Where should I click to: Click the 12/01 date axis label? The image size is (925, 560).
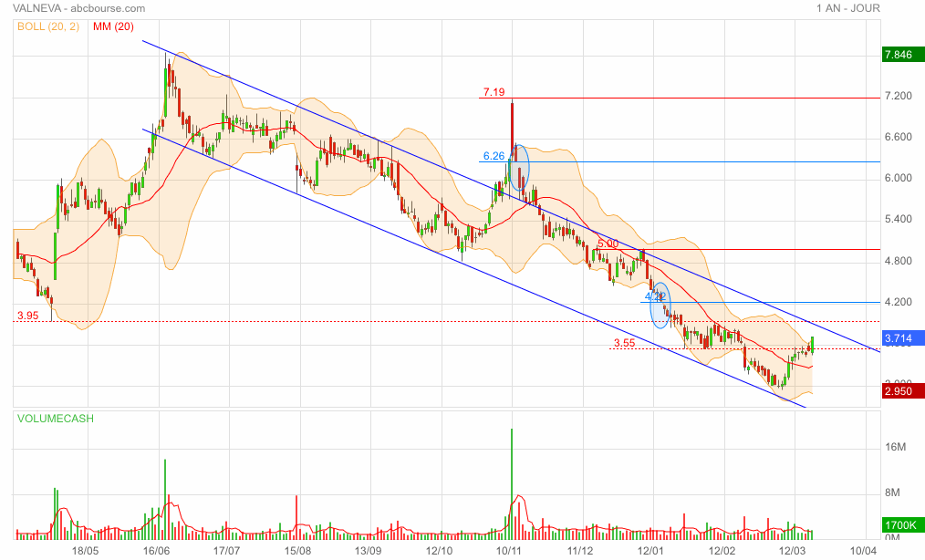coord(651,551)
